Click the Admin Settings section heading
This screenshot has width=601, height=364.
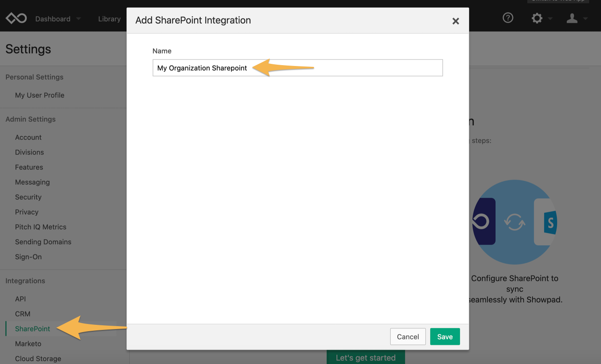pos(31,119)
